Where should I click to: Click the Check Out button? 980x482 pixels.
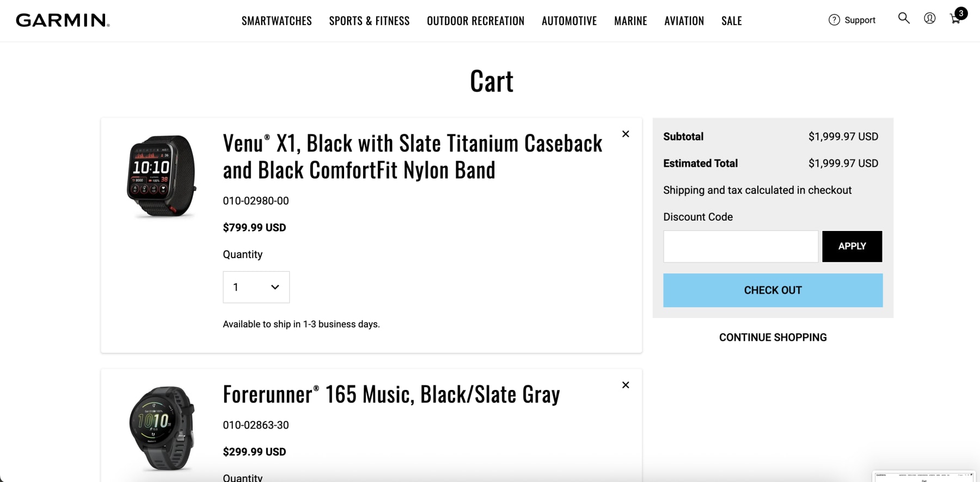(x=773, y=290)
